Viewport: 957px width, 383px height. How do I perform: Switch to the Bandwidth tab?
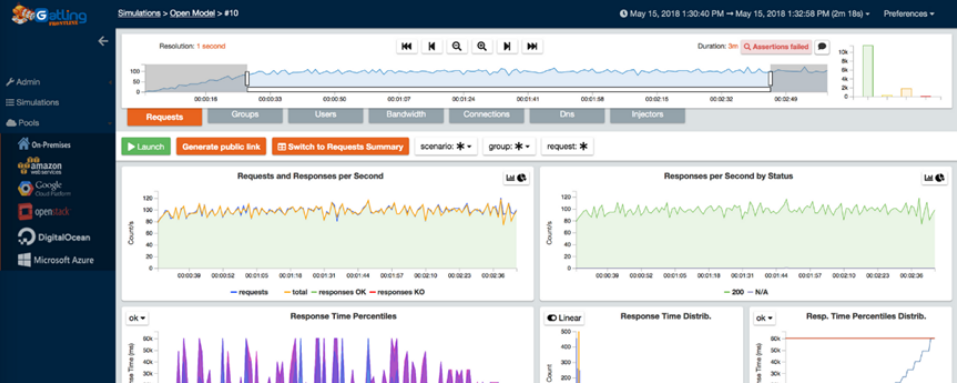click(x=406, y=115)
